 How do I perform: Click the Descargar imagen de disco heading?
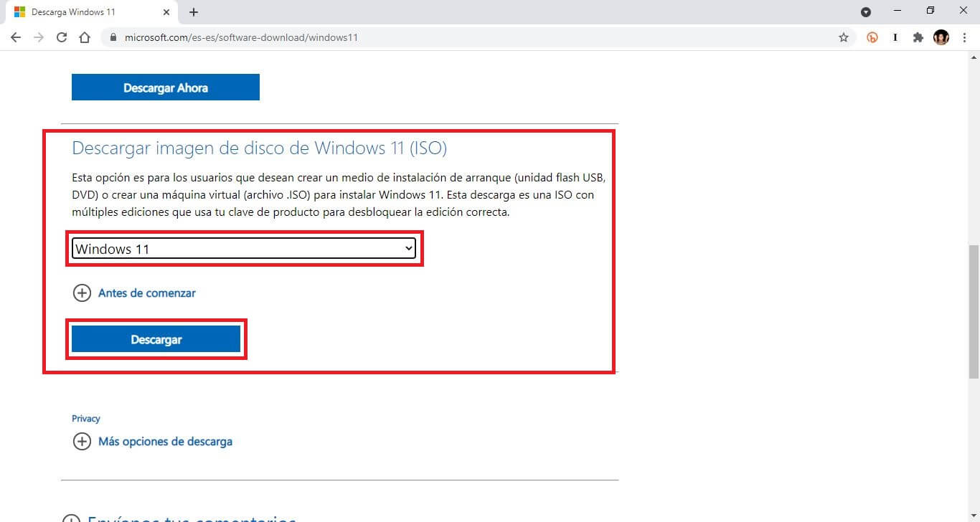point(259,148)
